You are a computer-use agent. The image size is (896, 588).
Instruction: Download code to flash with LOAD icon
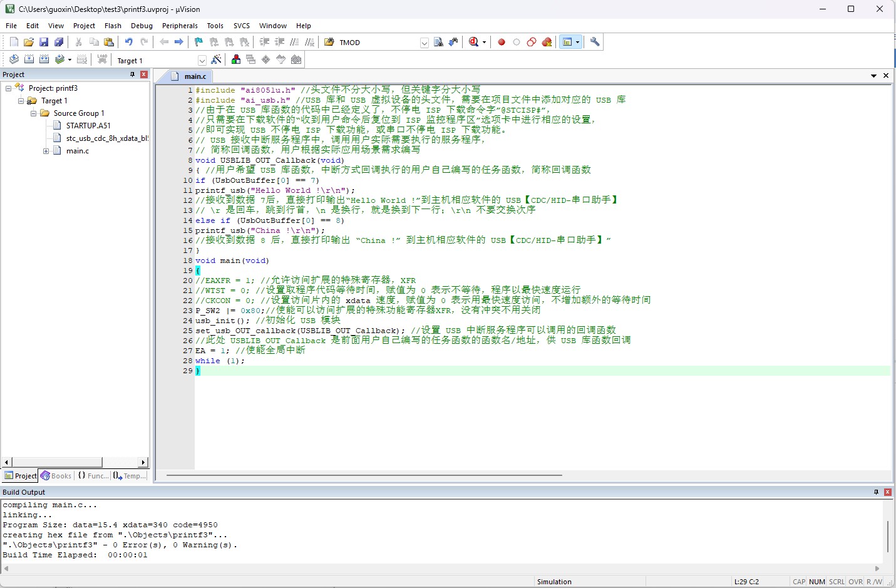point(102,59)
